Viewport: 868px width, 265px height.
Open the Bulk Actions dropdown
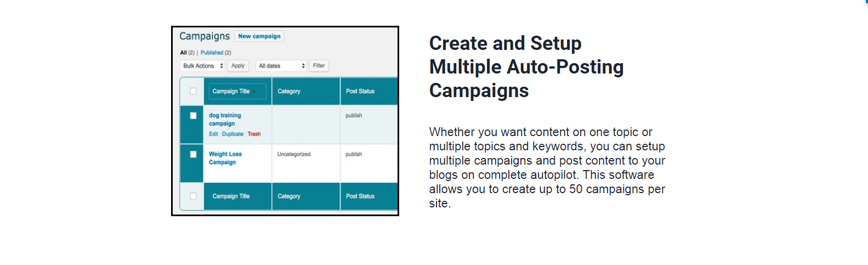tap(202, 66)
